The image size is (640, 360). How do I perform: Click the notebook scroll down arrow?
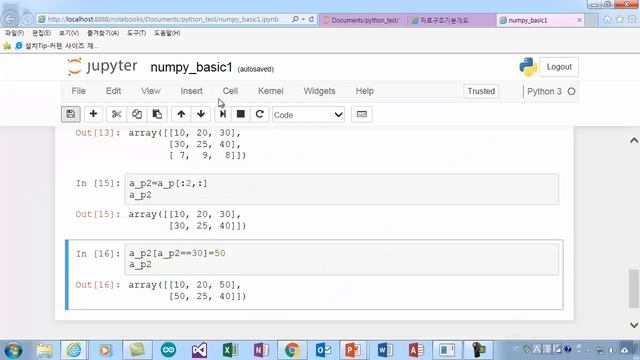click(634, 325)
